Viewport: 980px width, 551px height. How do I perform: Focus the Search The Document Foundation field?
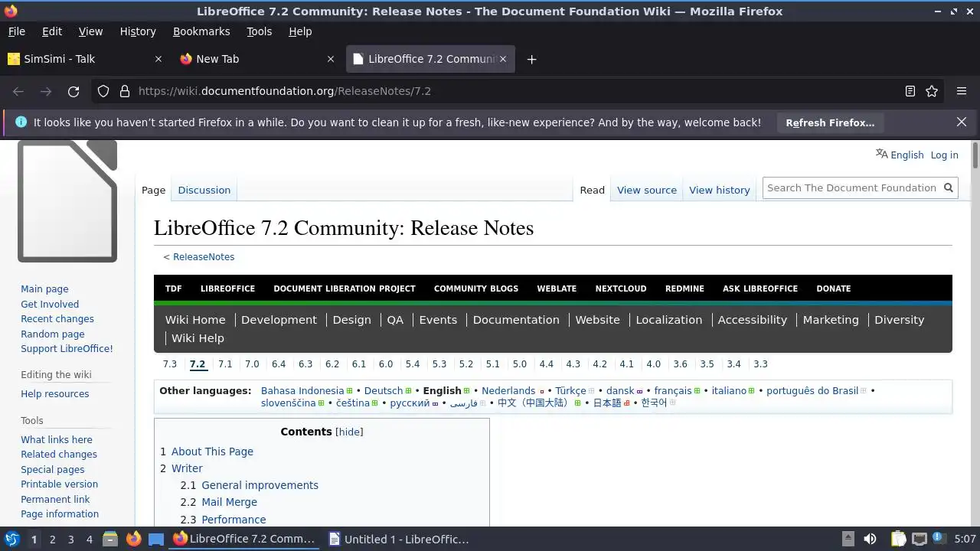851,187
